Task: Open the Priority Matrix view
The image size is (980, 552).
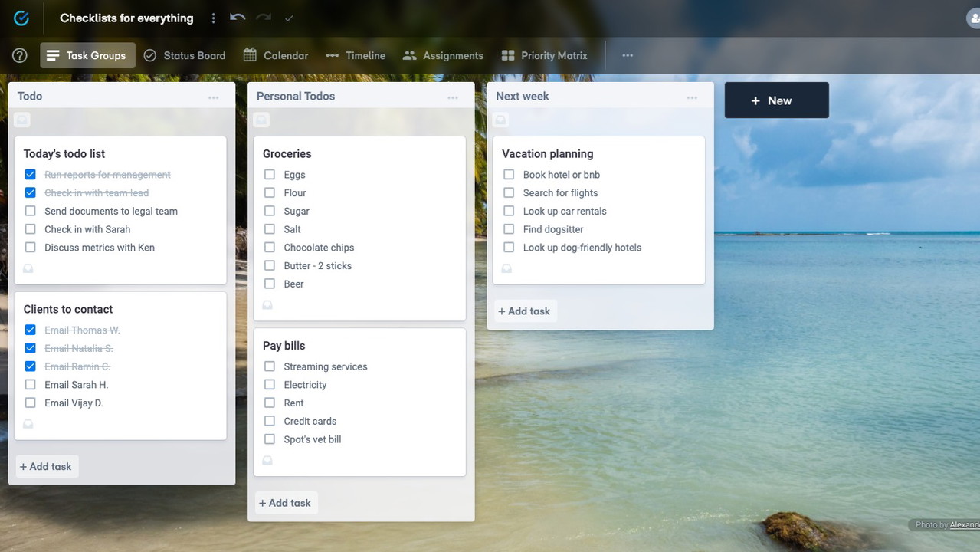Action: (545, 55)
